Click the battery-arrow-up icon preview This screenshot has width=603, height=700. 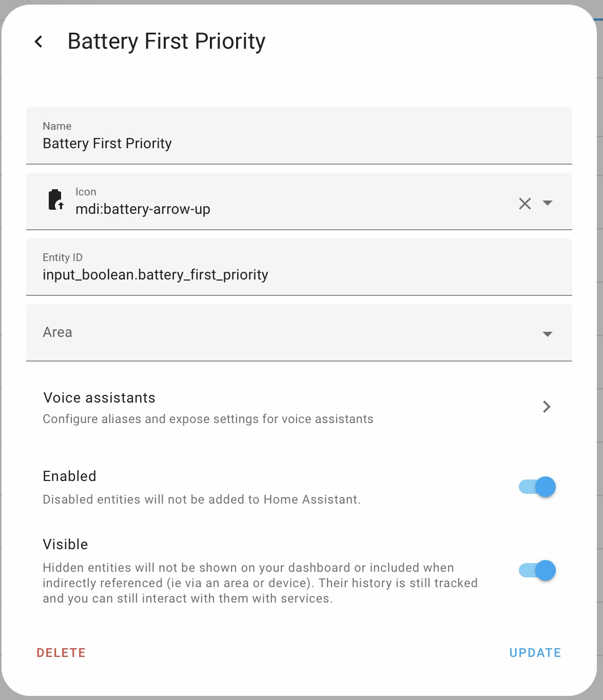click(55, 201)
